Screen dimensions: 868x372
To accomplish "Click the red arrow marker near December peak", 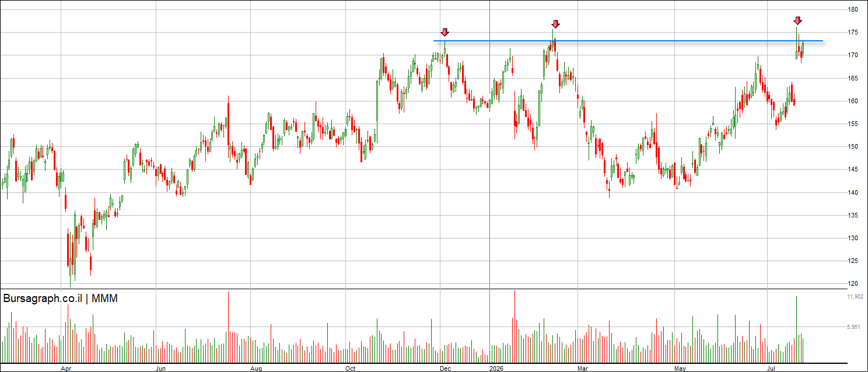I will tap(445, 32).
